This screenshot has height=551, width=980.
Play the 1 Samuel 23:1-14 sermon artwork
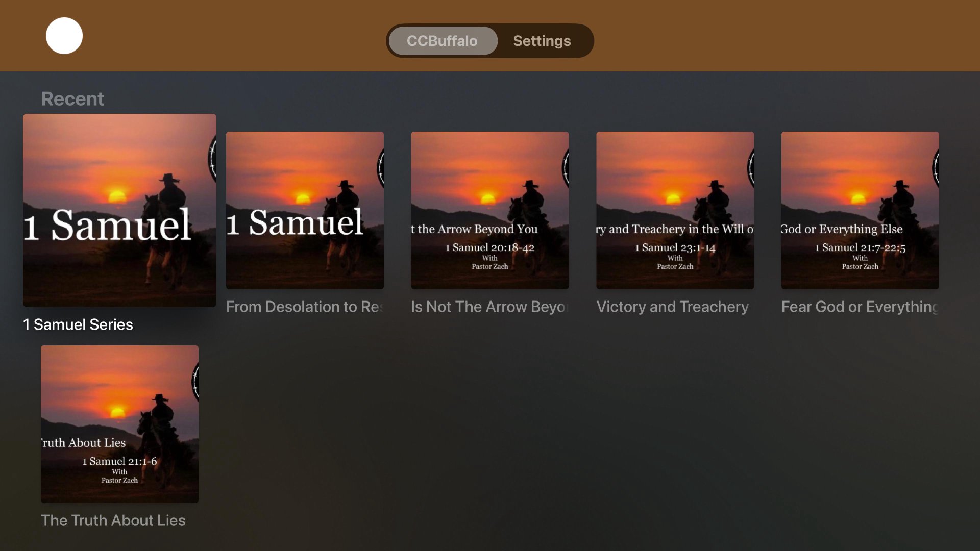pos(675,210)
